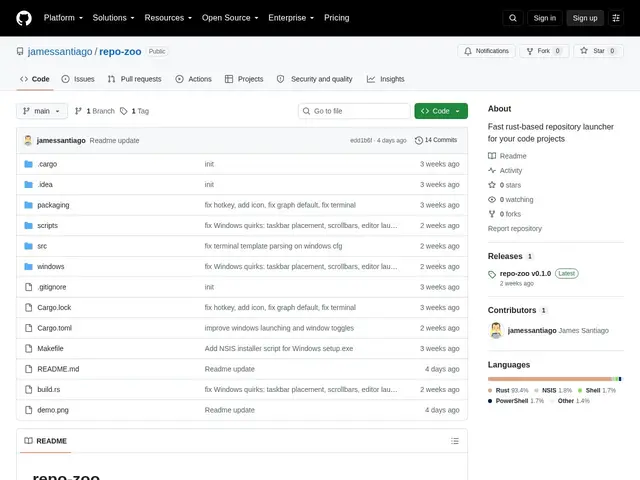Image resolution: width=640 pixels, height=480 pixels.
Task: Open the GitHub home logo
Action: pyautogui.click(x=24, y=18)
